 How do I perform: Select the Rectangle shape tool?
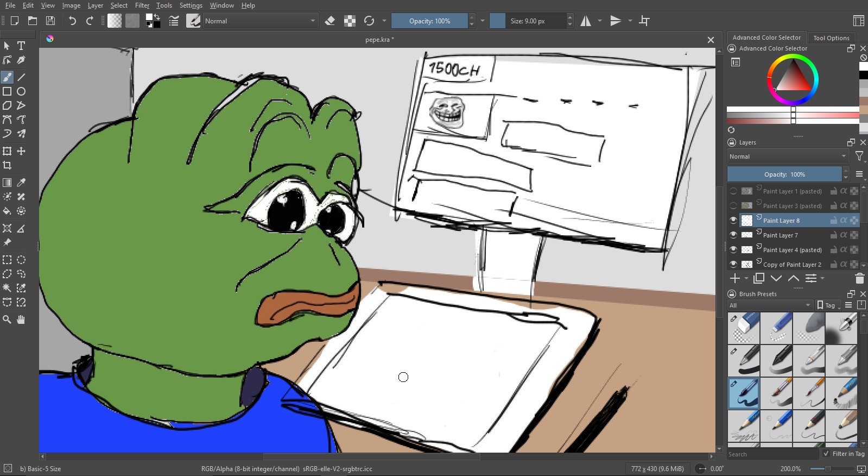[x=7, y=91]
